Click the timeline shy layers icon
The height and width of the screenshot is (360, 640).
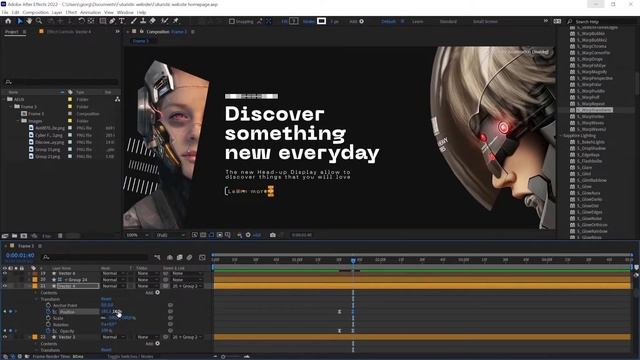point(170,257)
